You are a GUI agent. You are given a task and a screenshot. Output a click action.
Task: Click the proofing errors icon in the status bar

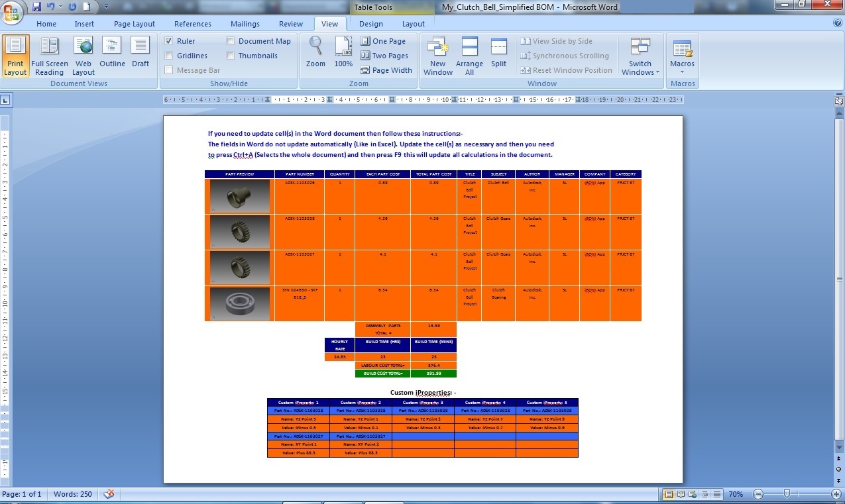[x=109, y=494]
